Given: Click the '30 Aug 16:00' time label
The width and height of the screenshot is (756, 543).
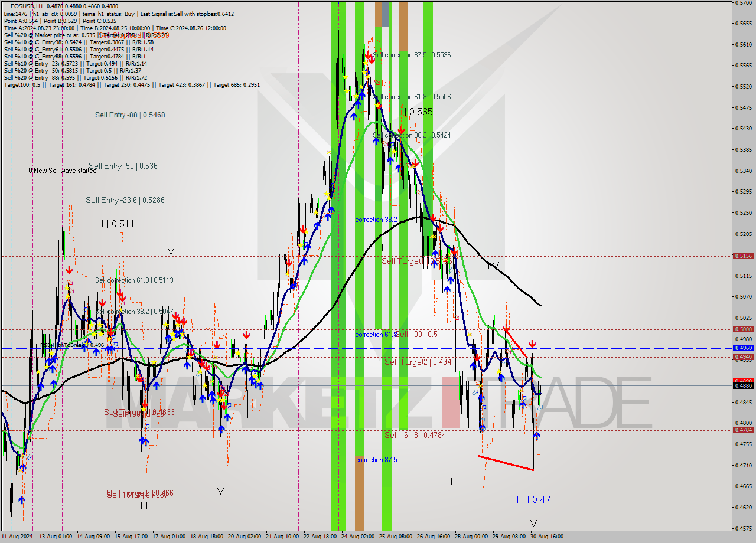Looking at the screenshot, I should click(546, 537).
